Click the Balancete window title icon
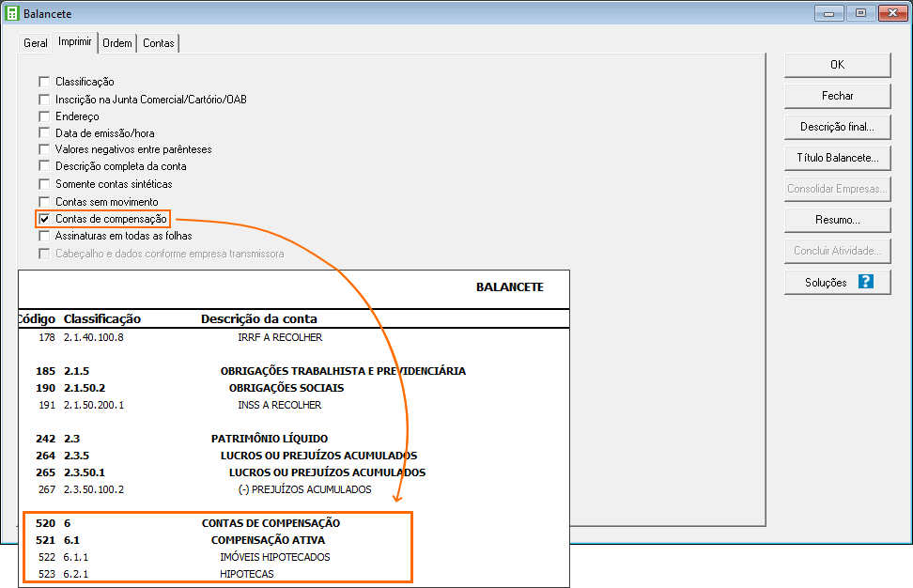913x588 pixels. click(x=11, y=13)
